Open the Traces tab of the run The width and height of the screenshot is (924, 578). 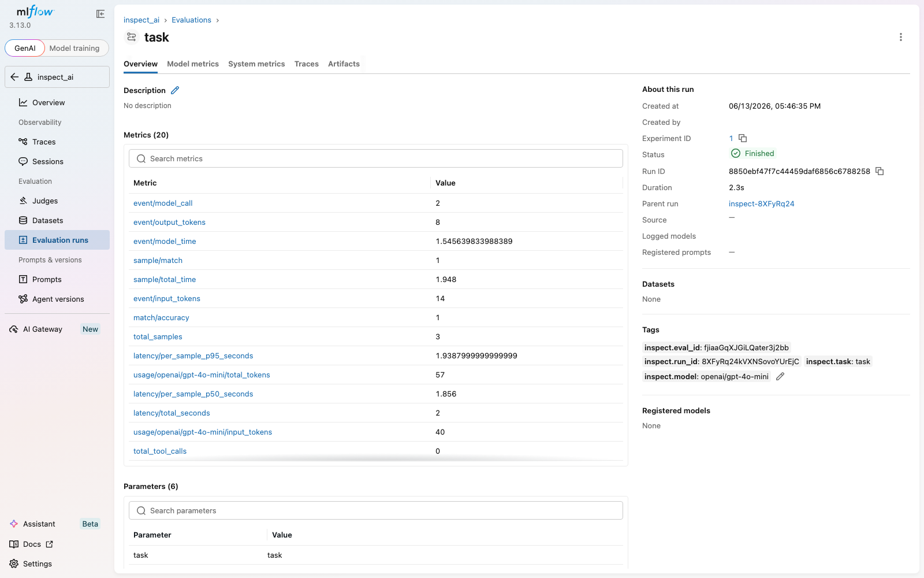point(307,64)
